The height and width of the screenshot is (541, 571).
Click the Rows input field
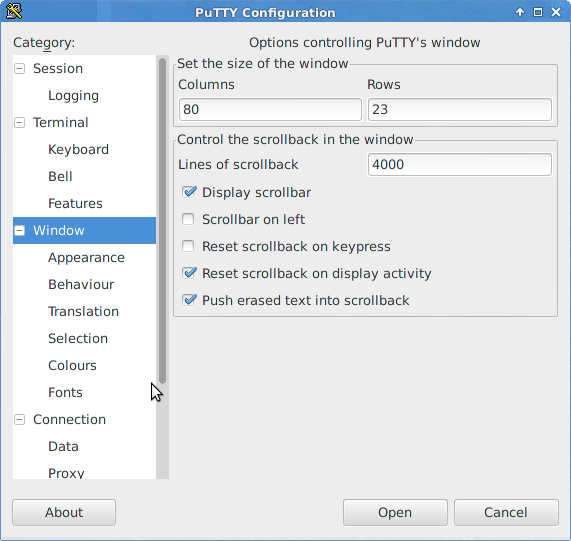click(x=460, y=109)
